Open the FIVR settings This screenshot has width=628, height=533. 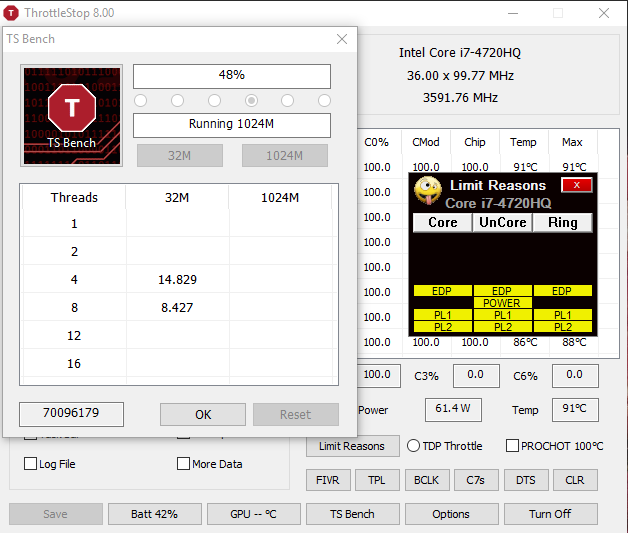(x=328, y=480)
